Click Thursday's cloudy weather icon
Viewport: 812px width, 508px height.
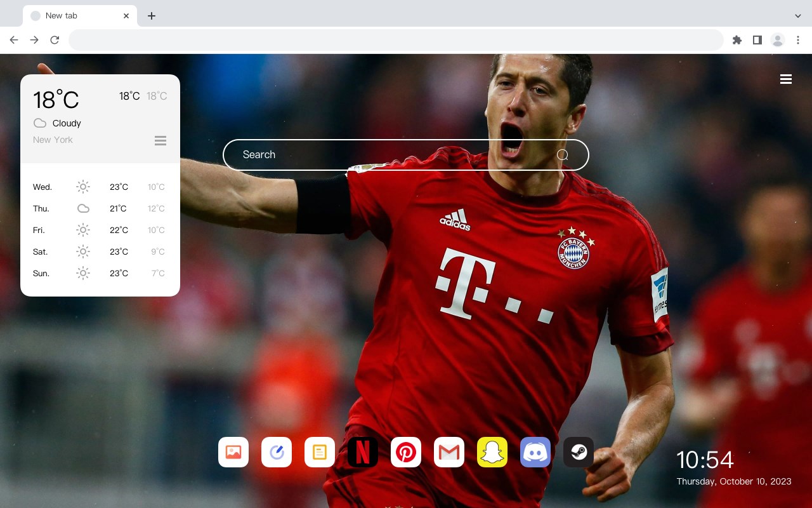(83, 208)
